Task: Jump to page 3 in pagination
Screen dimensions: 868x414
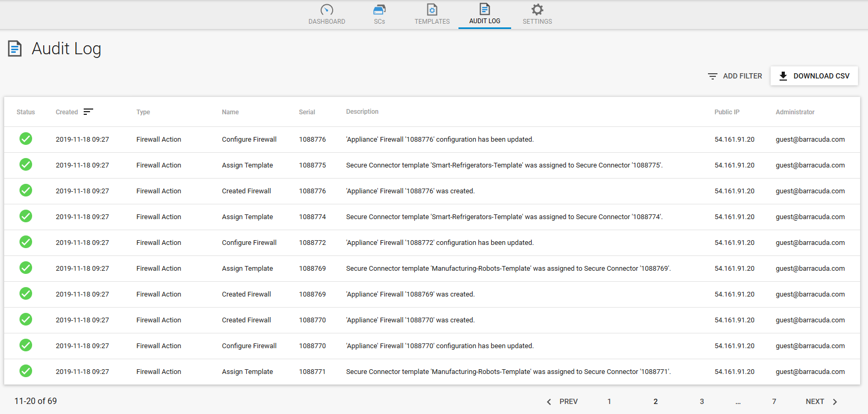Action: point(702,401)
